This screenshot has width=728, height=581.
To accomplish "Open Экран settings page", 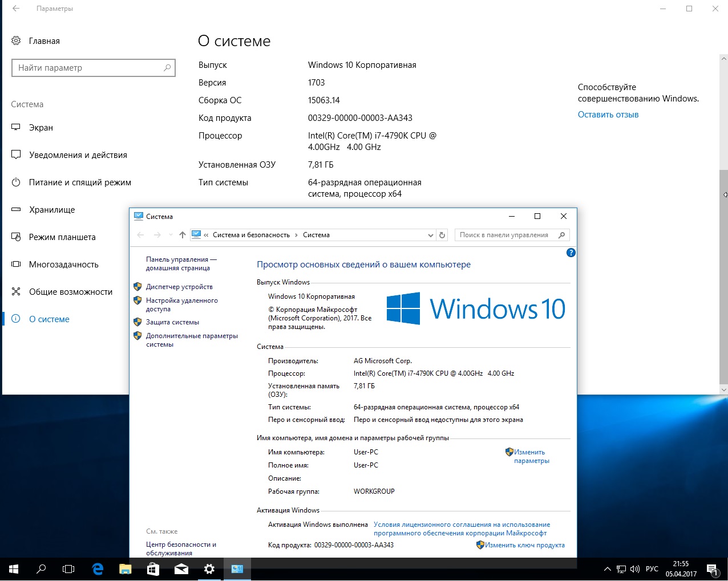I will click(x=33, y=128).
